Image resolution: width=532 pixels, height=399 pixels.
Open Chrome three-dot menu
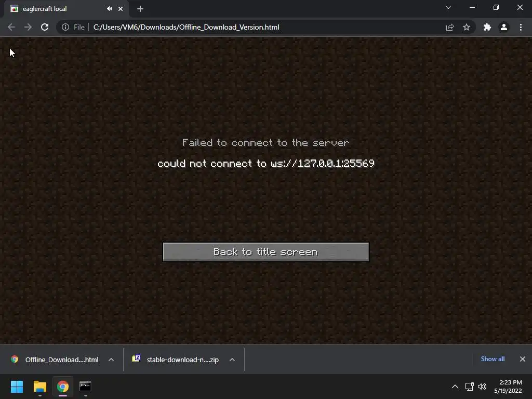click(521, 27)
